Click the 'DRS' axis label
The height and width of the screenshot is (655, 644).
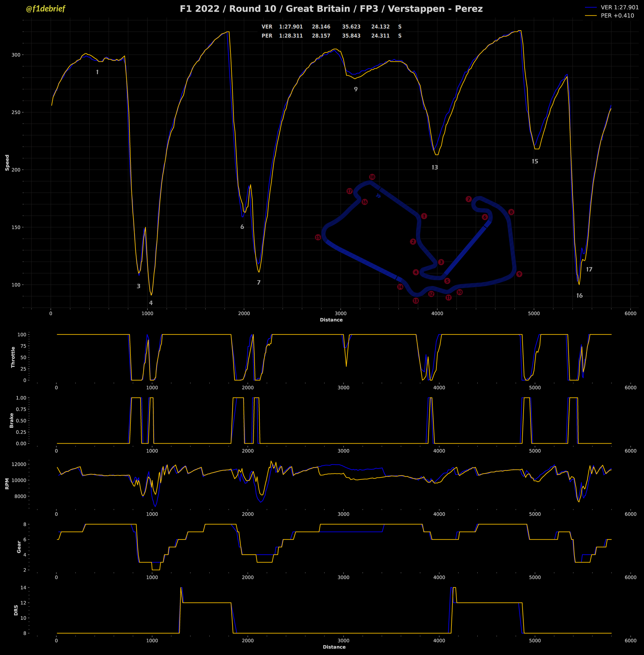(16, 610)
